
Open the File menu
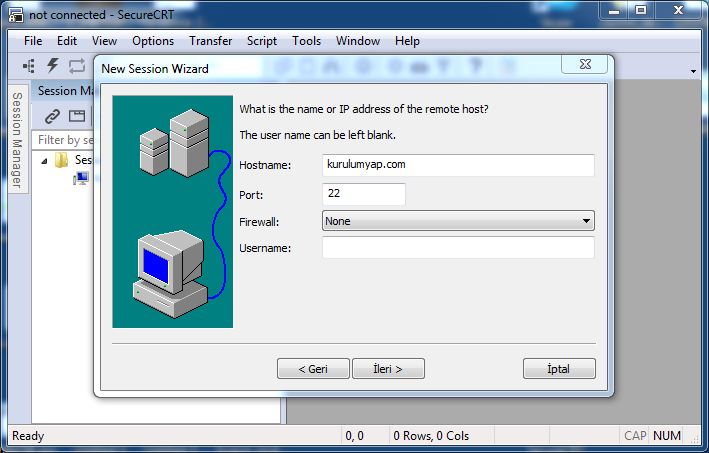point(33,41)
